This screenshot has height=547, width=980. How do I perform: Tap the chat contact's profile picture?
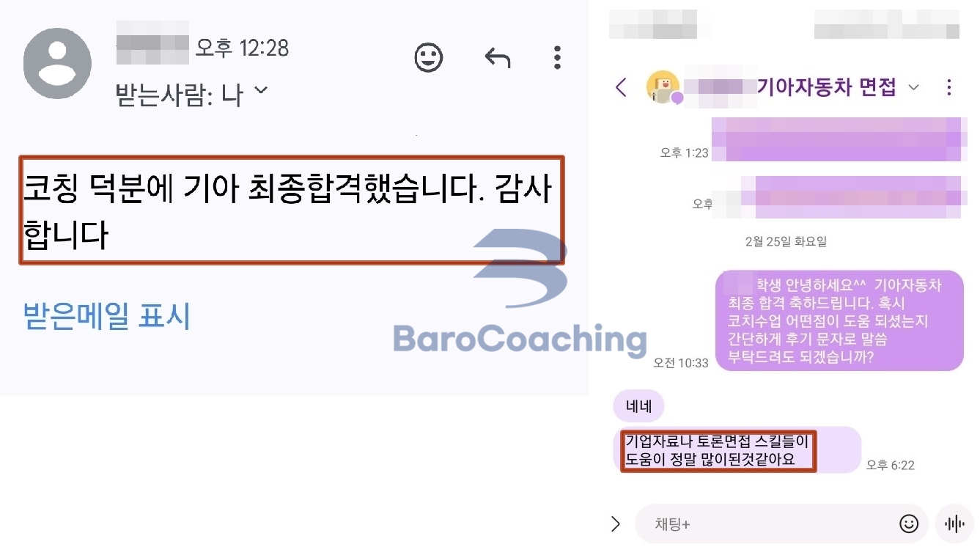click(663, 88)
